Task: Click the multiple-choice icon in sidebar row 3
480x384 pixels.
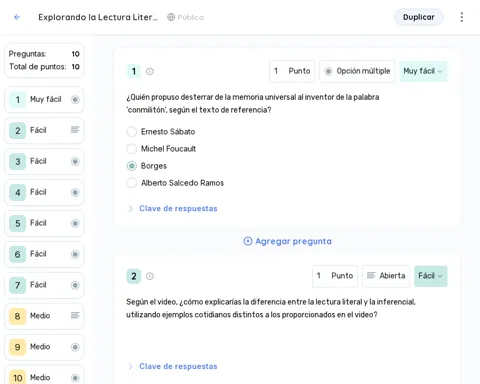Action: coord(75,162)
